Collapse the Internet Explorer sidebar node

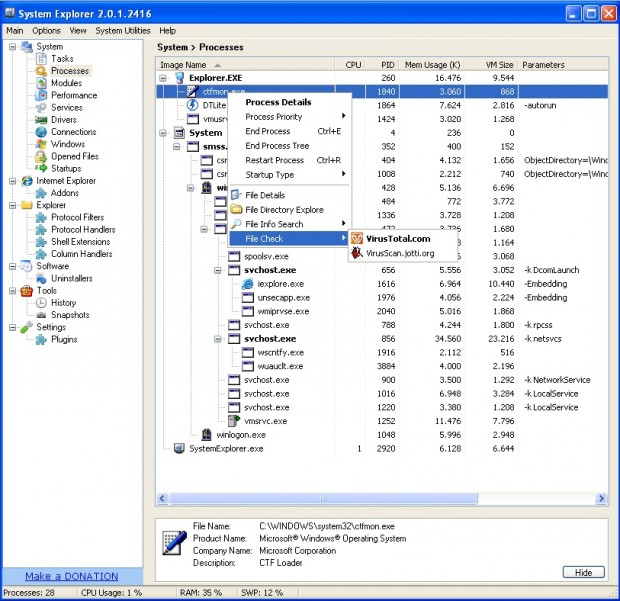(11, 181)
